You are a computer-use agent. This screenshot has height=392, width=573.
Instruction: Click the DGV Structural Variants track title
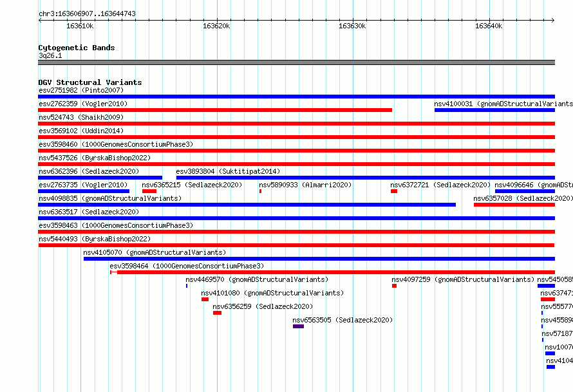click(x=90, y=82)
